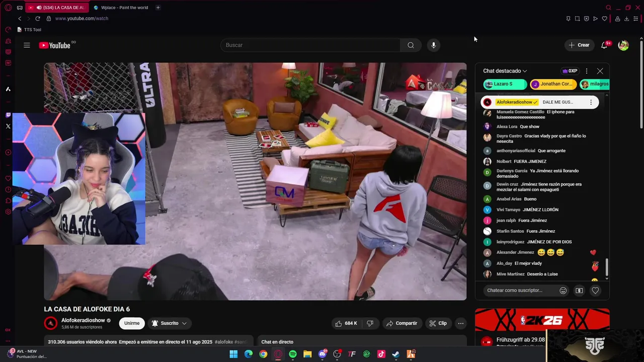Open the browser snapshot tool
Screen dimensions: 644x362
pyautogui.click(x=577, y=19)
